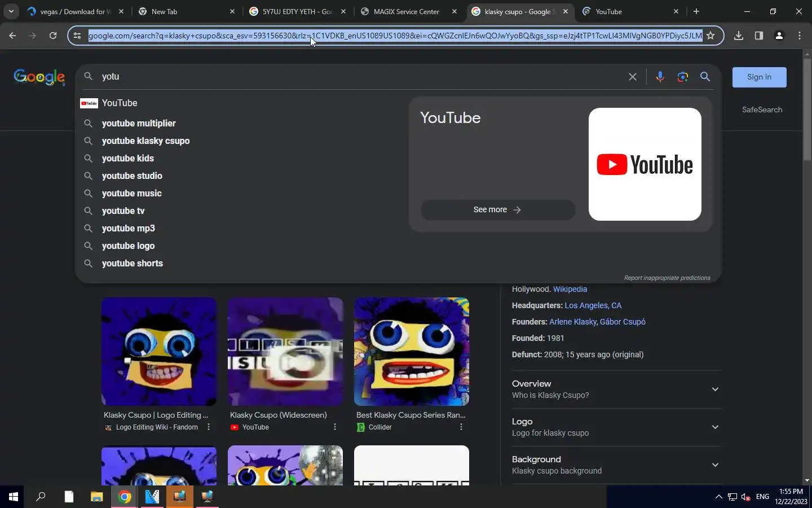This screenshot has height=508, width=812.
Task: Switch to the vegas / Download tab
Action: pyautogui.click(x=74, y=11)
